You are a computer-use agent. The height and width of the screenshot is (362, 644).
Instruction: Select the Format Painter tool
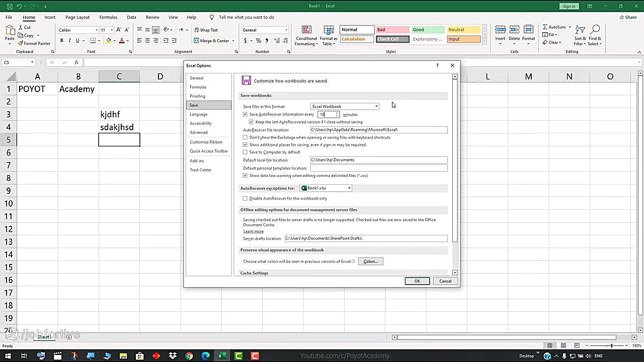pos(34,43)
